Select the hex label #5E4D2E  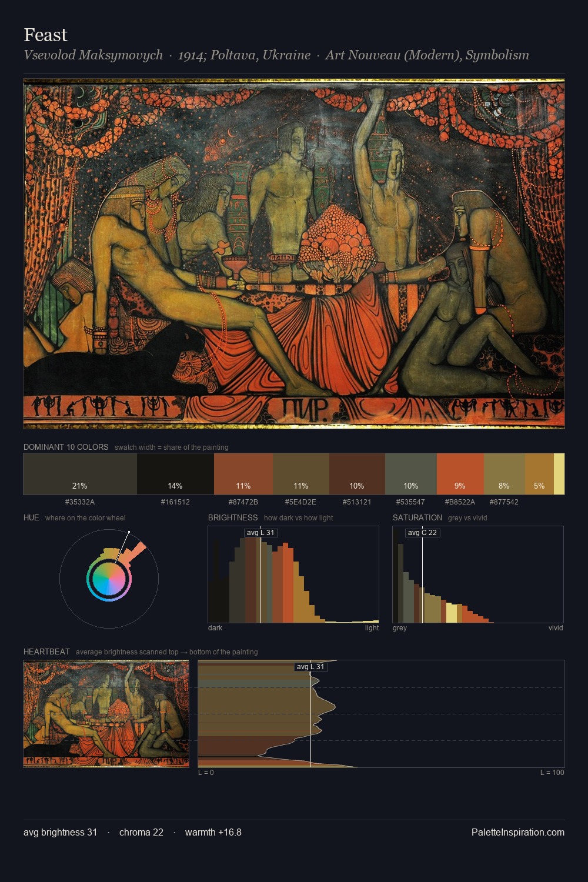[x=301, y=502]
